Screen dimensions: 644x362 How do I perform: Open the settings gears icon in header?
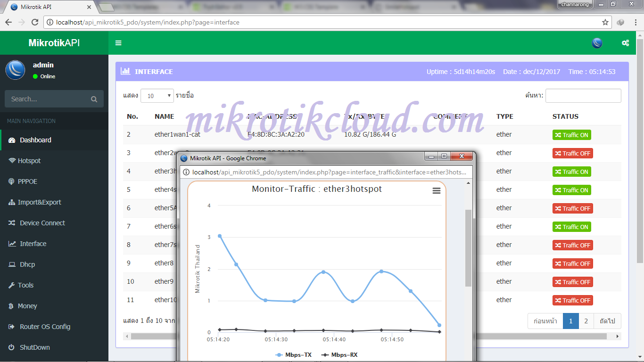coord(625,43)
